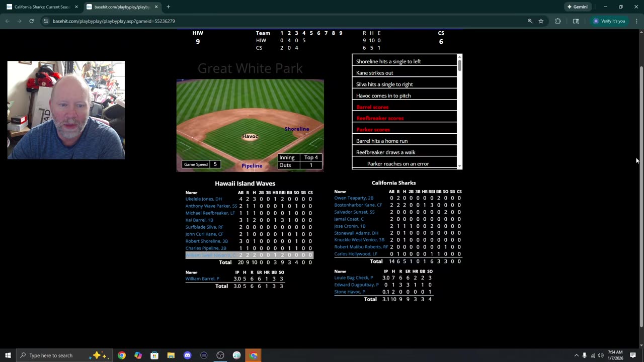Open John Curl Kane, CF player link

click(204, 234)
